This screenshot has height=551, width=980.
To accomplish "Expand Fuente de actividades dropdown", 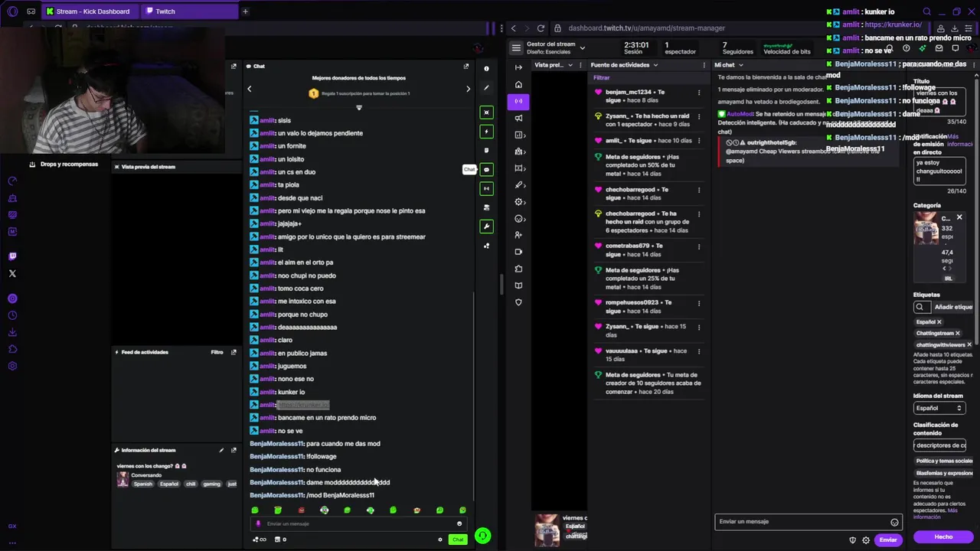I will pos(655,65).
